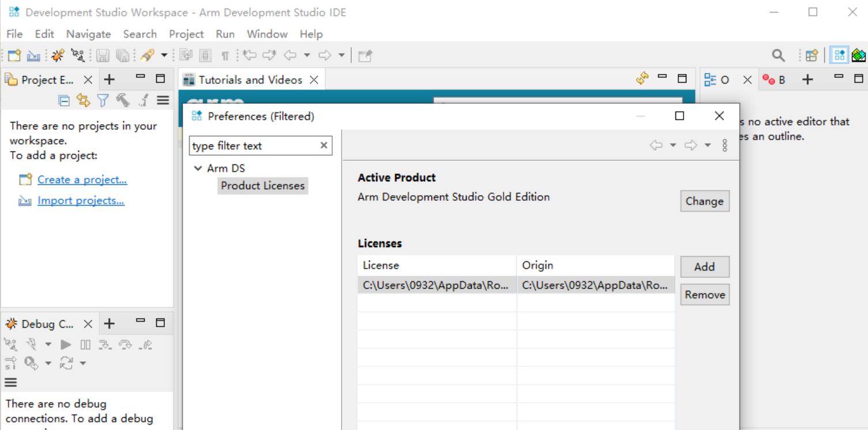Click the magnifier quick access search icon

point(778,57)
